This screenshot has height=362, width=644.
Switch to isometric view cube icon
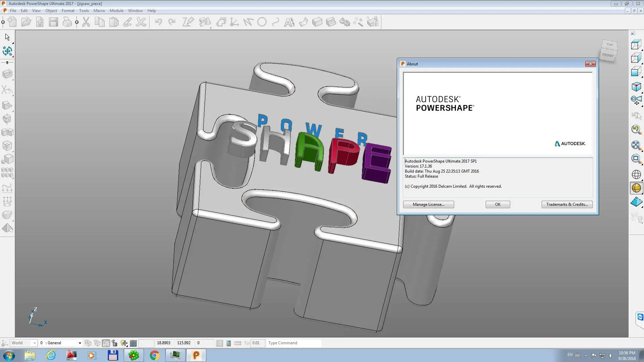636,87
